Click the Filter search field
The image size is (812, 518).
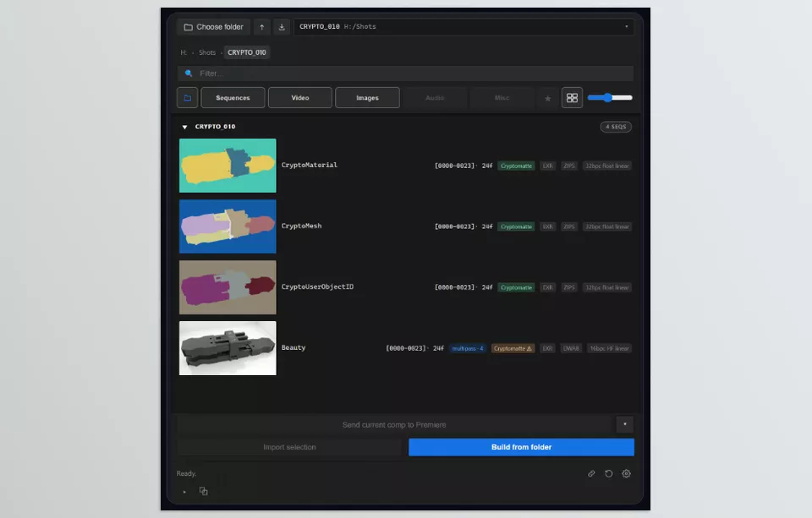pos(405,74)
